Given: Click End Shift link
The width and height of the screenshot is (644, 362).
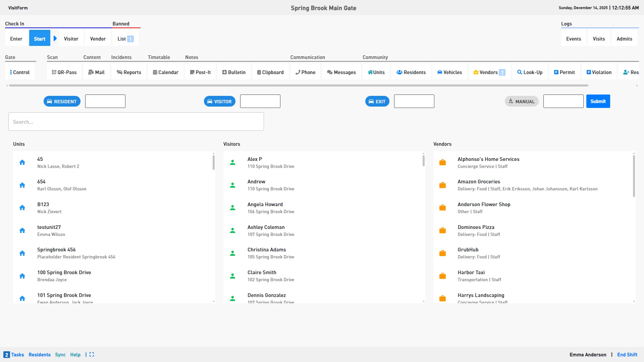Looking at the screenshot, I should [x=627, y=355].
